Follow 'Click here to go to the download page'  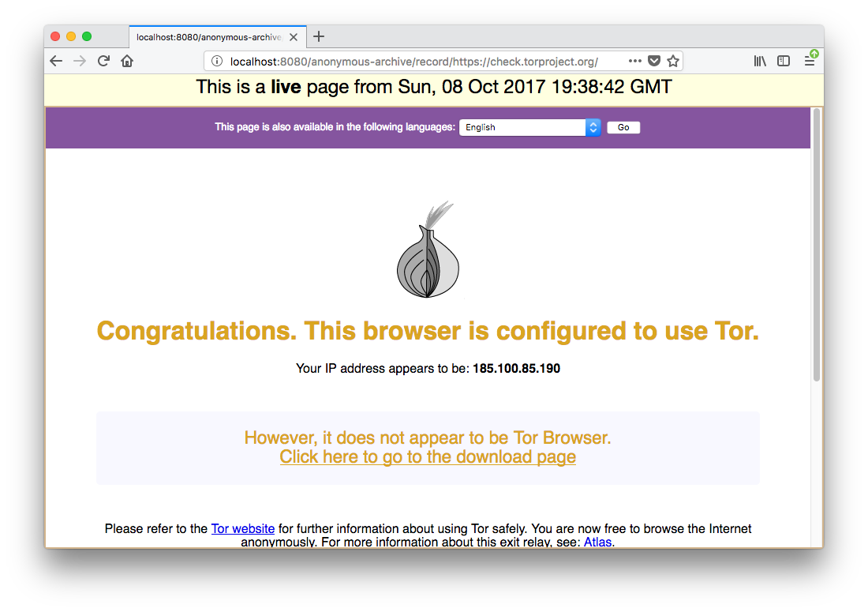point(428,457)
